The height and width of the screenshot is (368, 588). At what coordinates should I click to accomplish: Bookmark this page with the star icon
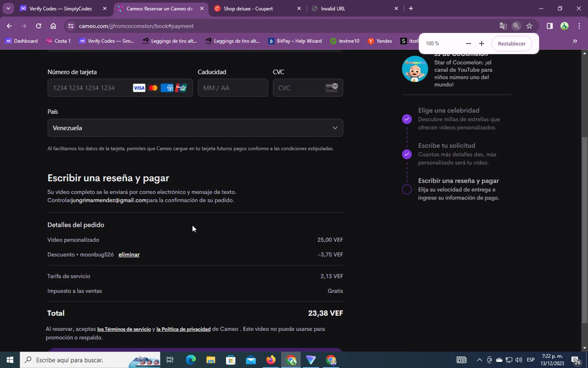click(x=530, y=26)
